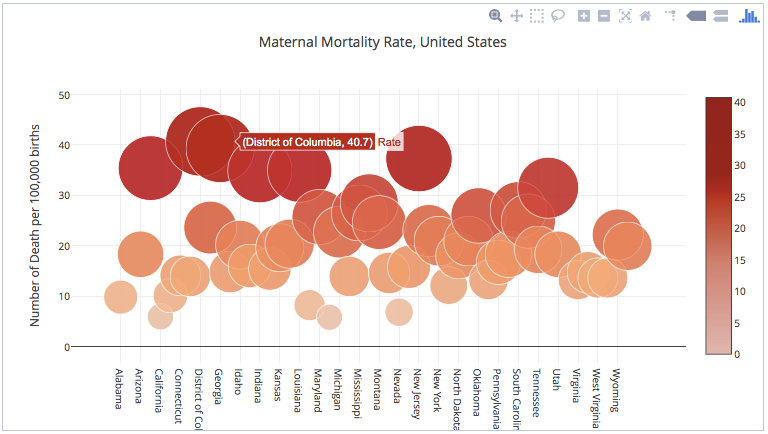Open the Plotly logo link
The image size is (768, 434).
(749, 16)
